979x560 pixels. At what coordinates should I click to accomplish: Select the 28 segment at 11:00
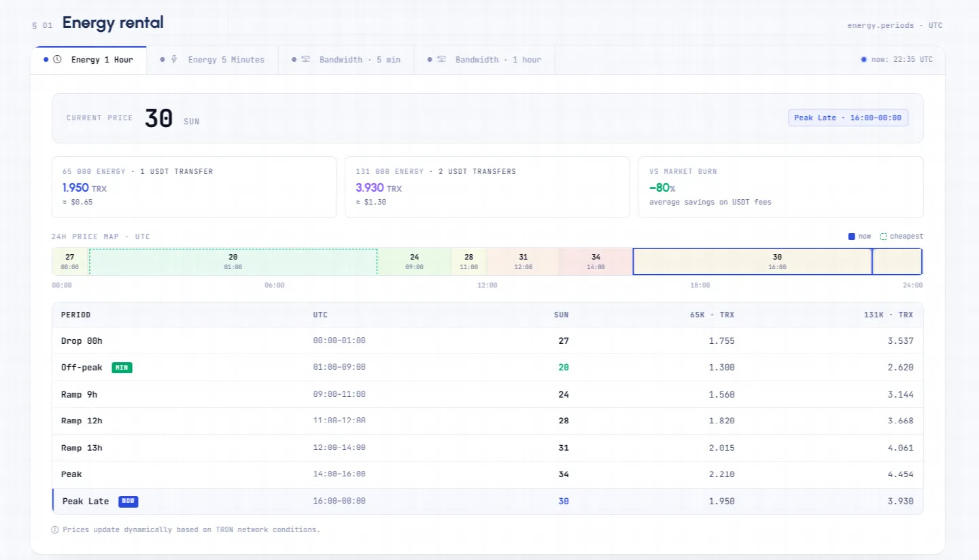[x=469, y=262]
